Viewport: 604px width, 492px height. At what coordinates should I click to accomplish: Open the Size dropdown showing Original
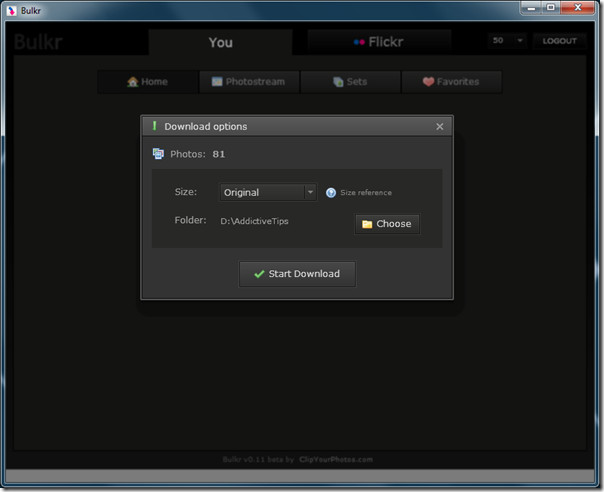(268, 192)
